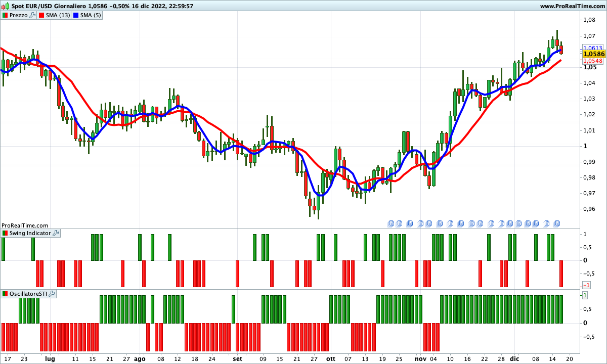Click the red 1,0548 SMA value label
Viewport: 607px width, 364px height.
pos(593,61)
